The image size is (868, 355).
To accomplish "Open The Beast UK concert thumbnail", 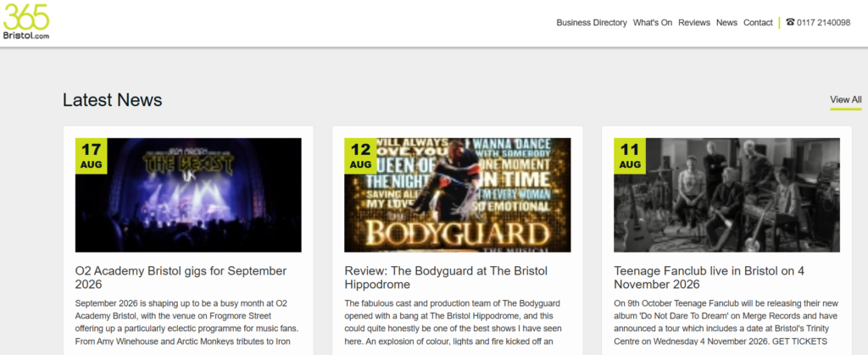I will tap(188, 195).
